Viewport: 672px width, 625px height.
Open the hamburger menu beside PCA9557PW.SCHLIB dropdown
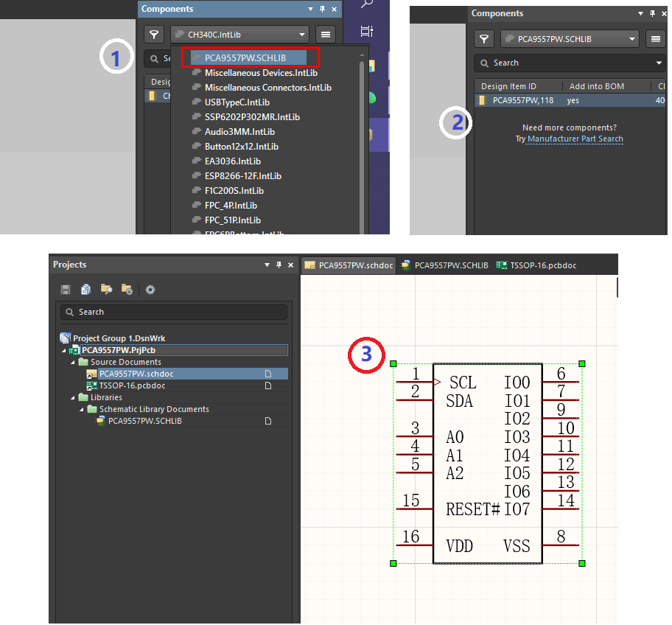click(655, 39)
